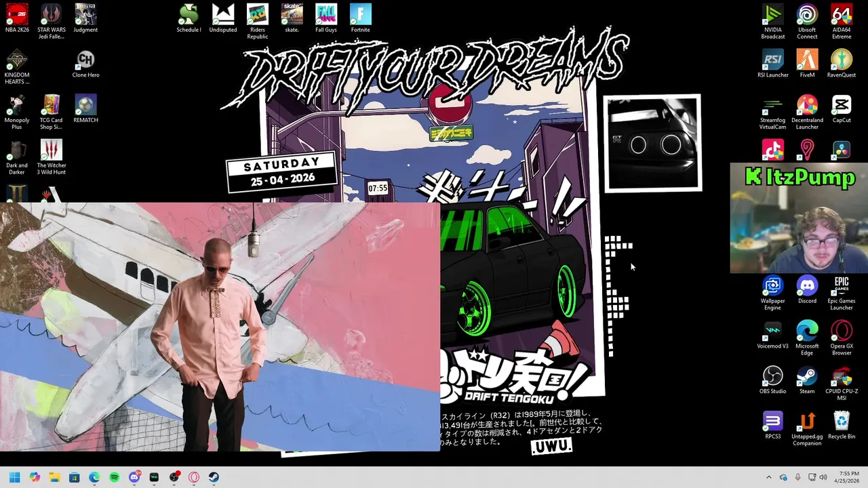
Task: Open the Recycle Bin
Action: click(842, 425)
